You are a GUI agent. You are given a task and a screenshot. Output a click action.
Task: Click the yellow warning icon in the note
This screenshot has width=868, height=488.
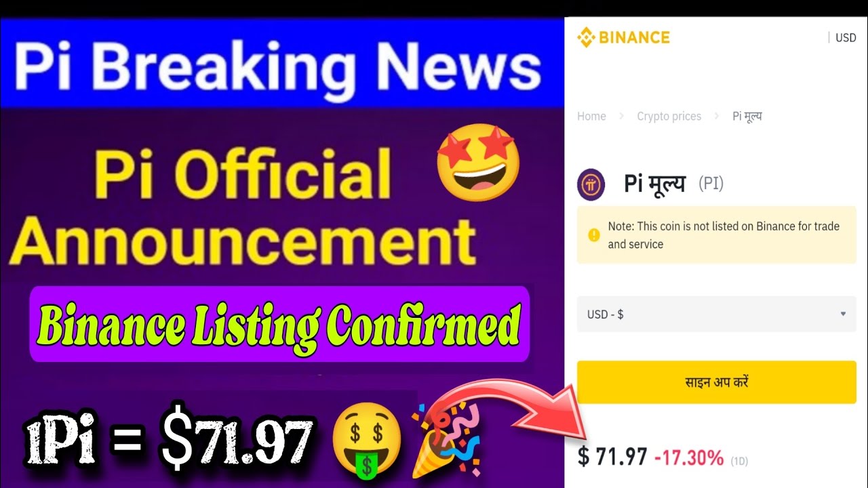594,235
